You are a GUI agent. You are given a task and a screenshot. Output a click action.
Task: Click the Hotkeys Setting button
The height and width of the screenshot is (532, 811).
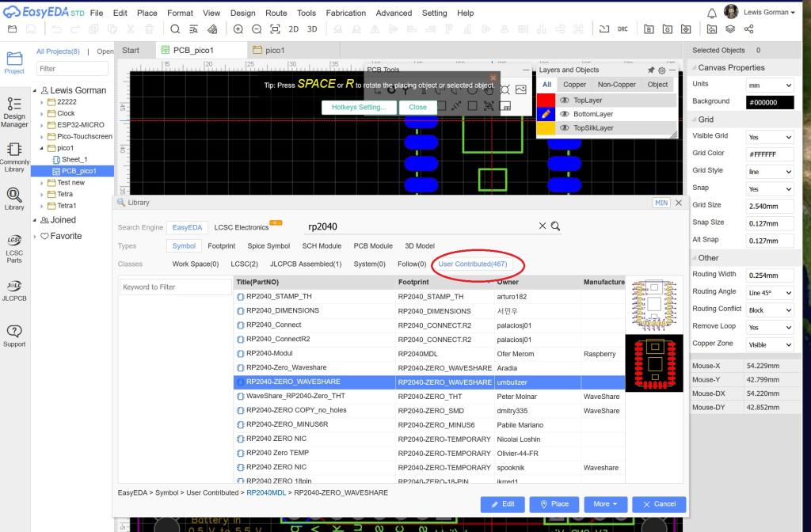coord(359,107)
